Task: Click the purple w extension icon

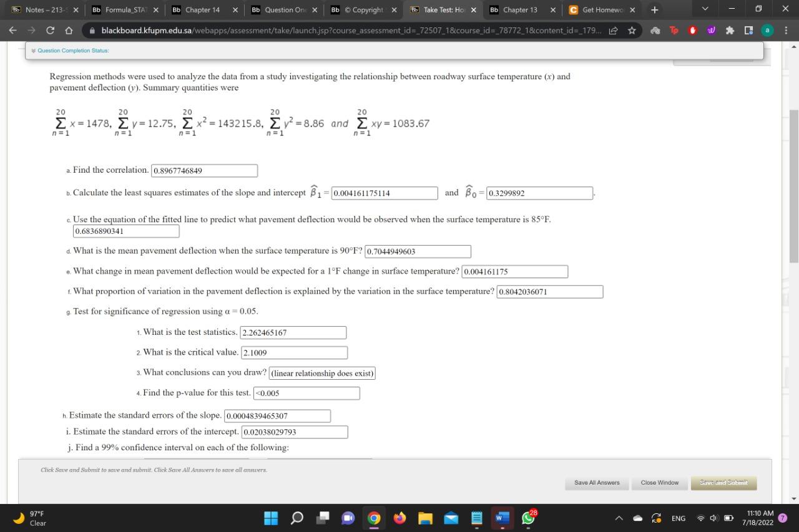Action: [x=711, y=30]
